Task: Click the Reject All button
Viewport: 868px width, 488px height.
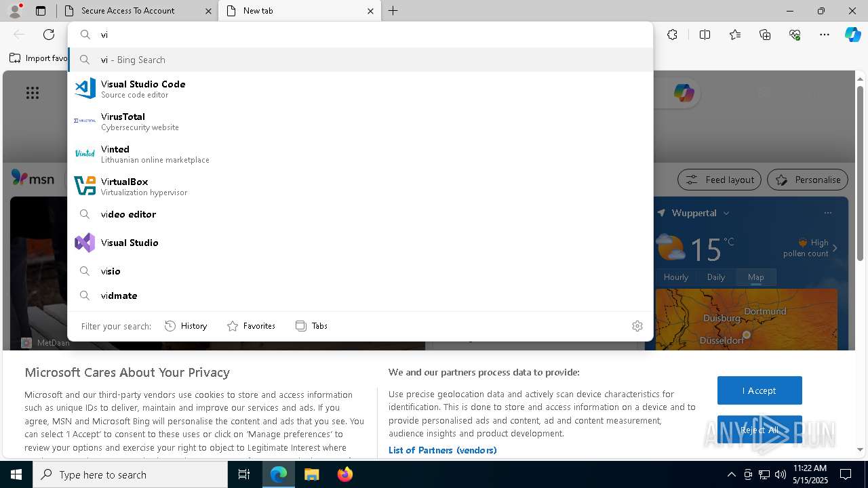Action: pos(759,430)
